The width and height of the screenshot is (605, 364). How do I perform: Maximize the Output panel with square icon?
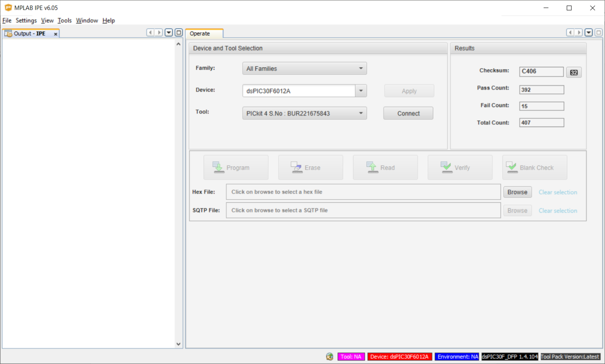click(x=179, y=33)
